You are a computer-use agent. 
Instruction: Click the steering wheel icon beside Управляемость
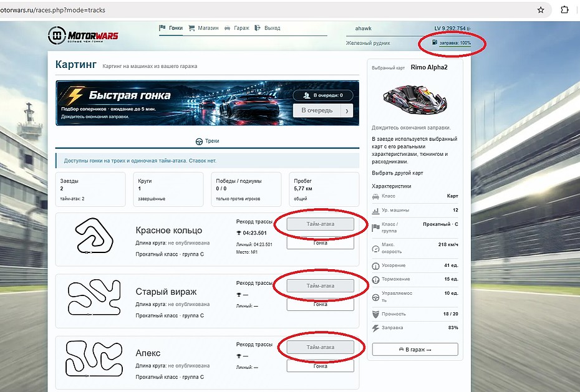[375, 297]
